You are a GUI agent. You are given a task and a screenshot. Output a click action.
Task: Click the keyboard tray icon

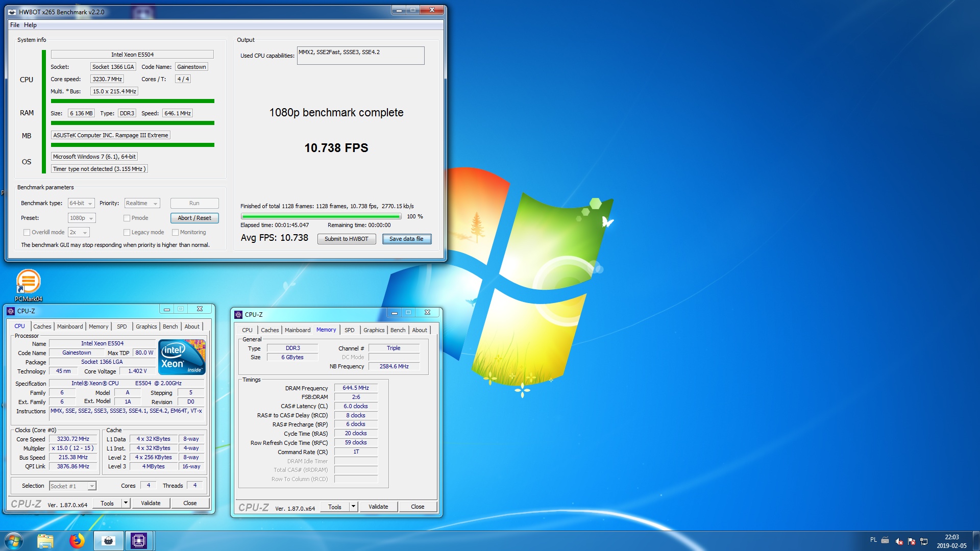tap(886, 540)
